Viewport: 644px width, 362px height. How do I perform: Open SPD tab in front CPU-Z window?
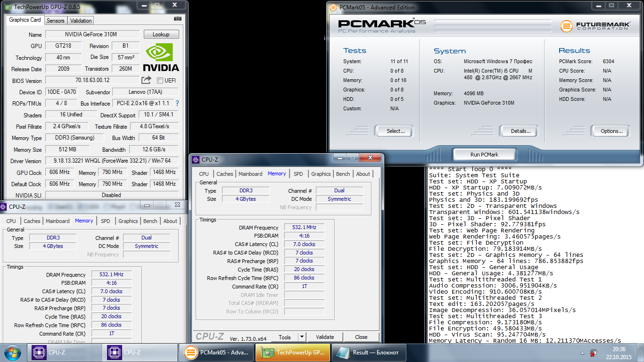[298, 174]
